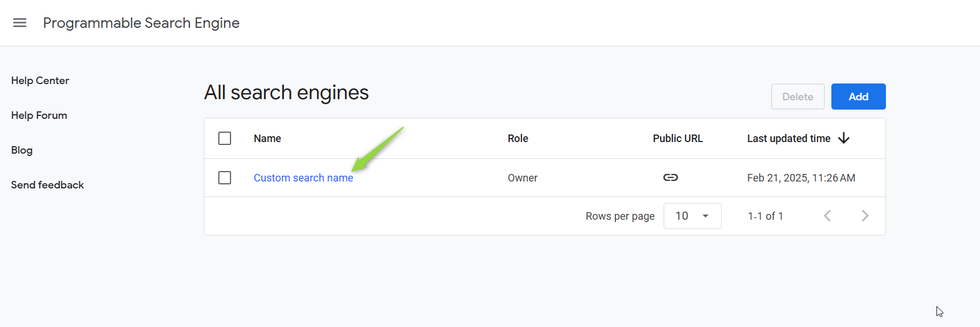Viewport: 980px width, 327px height.
Task: Click the Role column header
Action: coord(518,139)
